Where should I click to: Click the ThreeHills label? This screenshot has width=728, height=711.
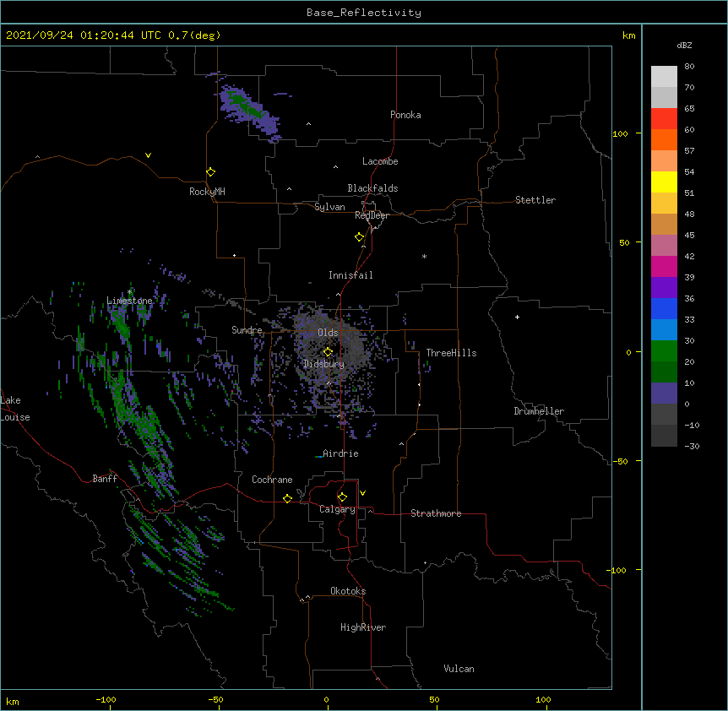coord(451,353)
